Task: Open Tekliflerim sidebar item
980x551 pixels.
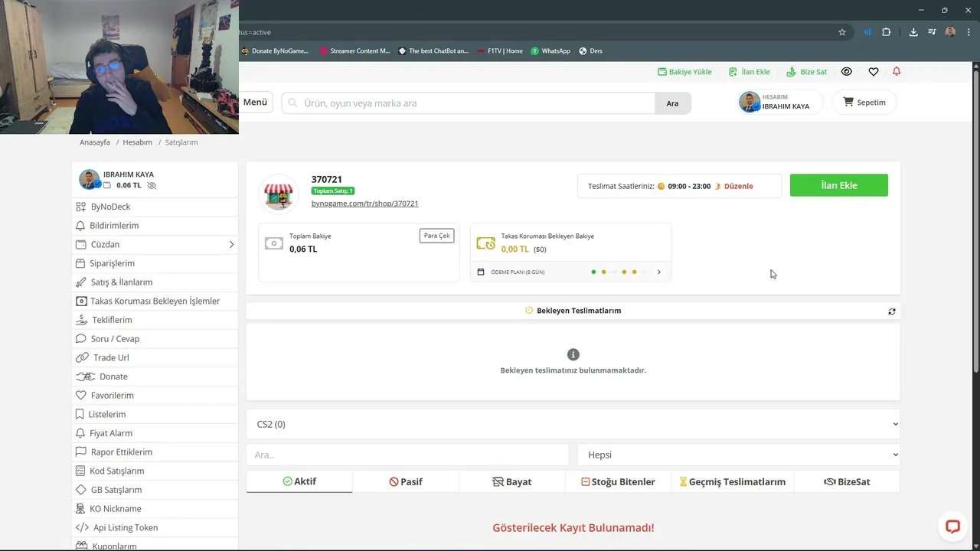Action: pos(155,320)
